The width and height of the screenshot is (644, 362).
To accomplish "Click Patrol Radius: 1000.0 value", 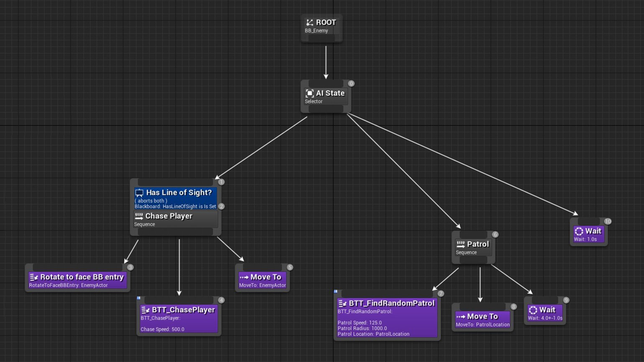I will click(362, 329).
